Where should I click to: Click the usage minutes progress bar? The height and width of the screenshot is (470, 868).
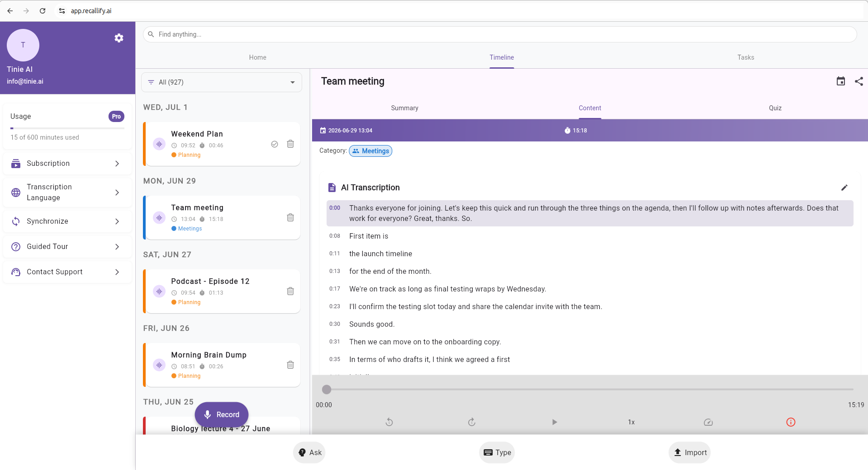(67, 128)
